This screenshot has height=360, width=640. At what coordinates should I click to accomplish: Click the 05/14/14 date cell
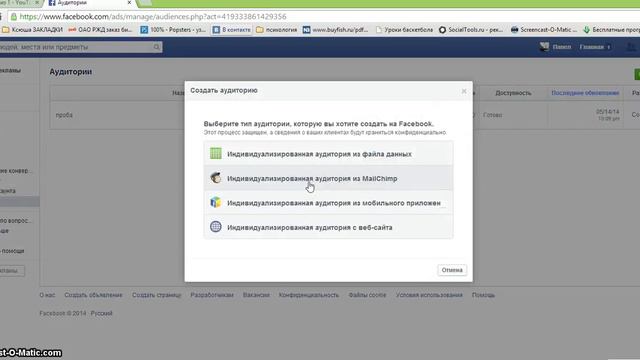click(607, 112)
